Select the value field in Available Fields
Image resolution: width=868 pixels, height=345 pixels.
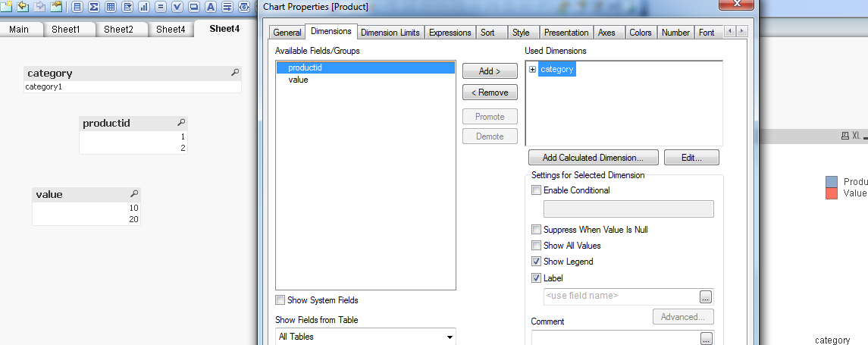tap(298, 80)
